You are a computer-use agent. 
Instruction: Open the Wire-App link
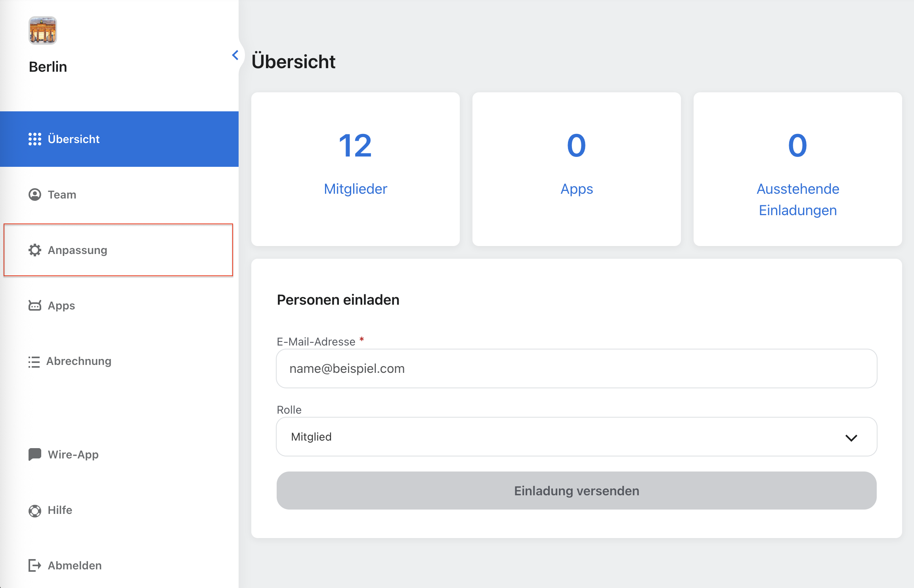click(x=119, y=454)
